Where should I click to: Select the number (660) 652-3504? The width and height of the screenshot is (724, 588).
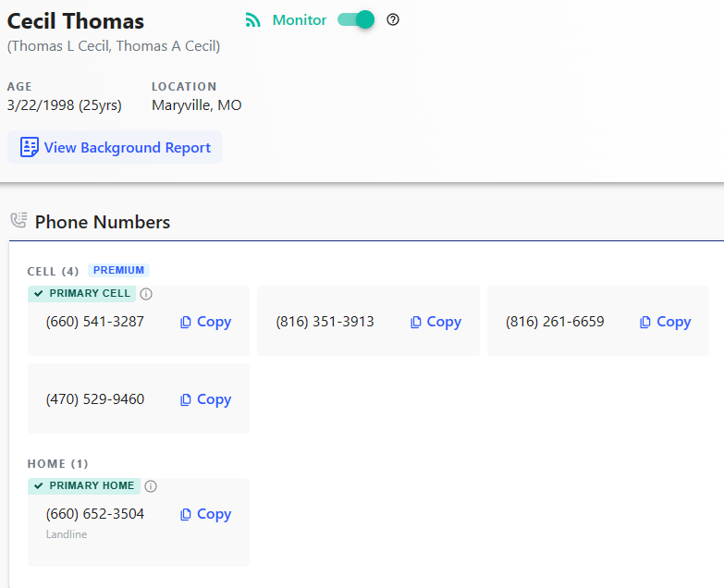(x=95, y=514)
